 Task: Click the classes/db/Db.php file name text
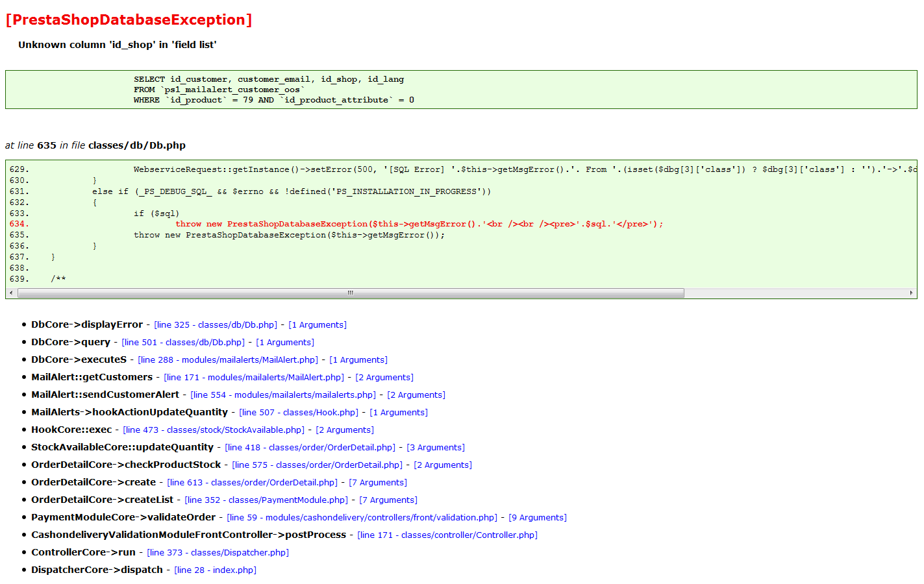click(x=137, y=145)
